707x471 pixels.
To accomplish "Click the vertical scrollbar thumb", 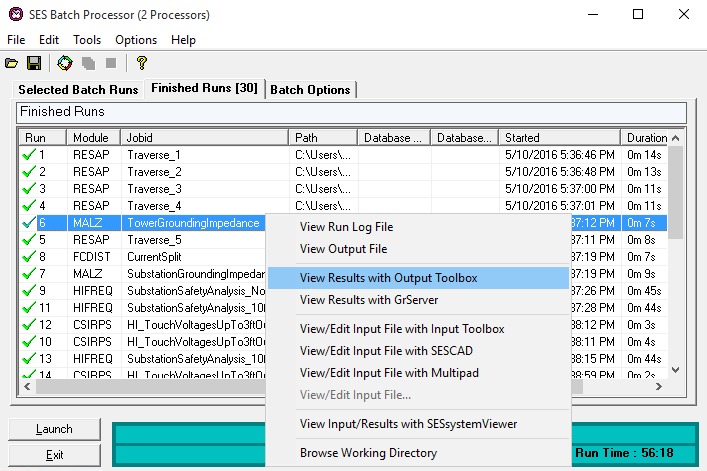I will [x=675, y=192].
